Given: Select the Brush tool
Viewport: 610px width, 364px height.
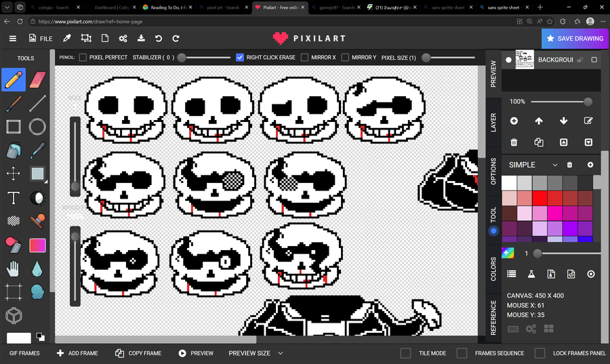Looking at the screenshot, I should (14, 104).
